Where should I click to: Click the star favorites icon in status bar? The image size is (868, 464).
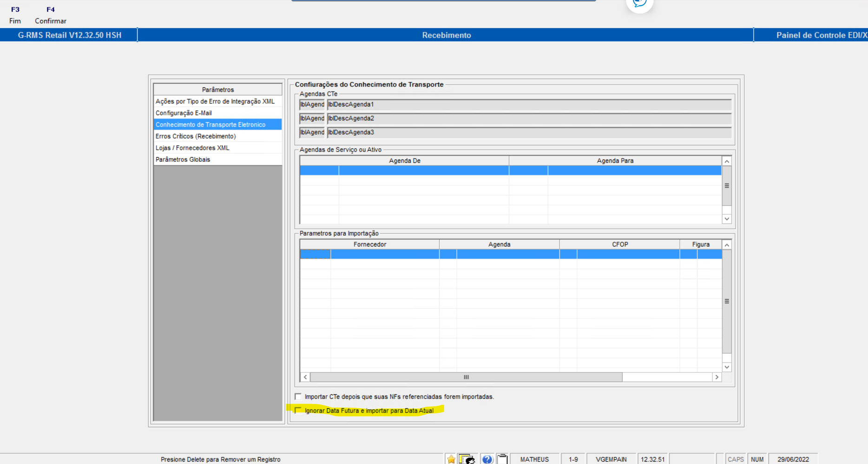click(x=450, y=459)
